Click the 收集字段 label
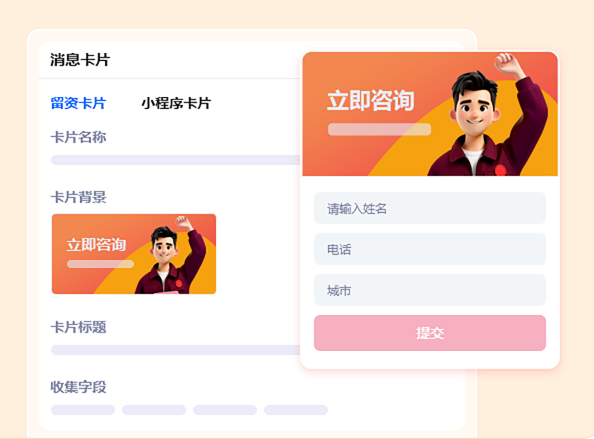 click(78, 387)
